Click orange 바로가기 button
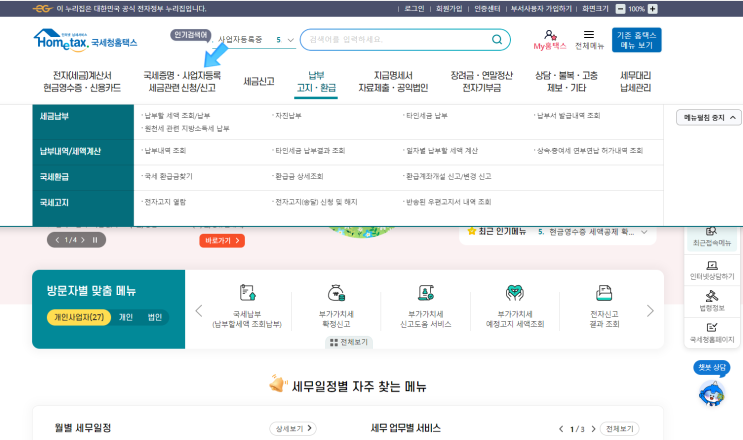Image resolution: width=743 pixels, height=440 pixels. pos(222,241)
